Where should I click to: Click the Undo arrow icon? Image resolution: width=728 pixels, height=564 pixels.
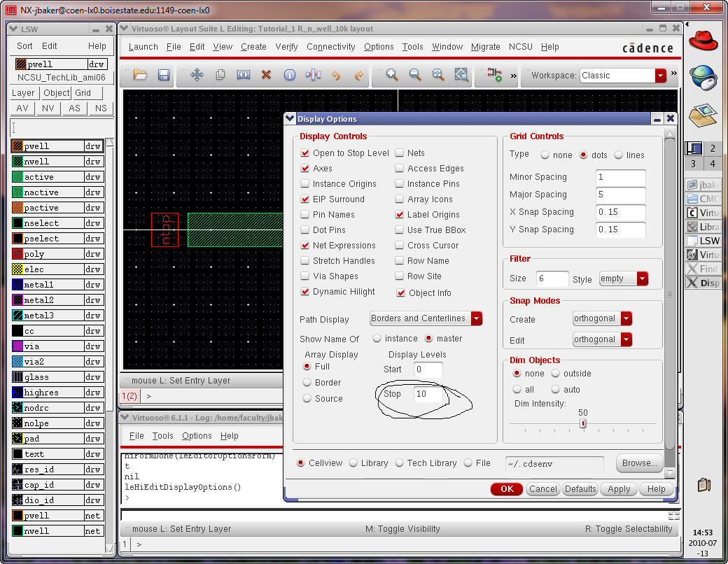point(335,75)
